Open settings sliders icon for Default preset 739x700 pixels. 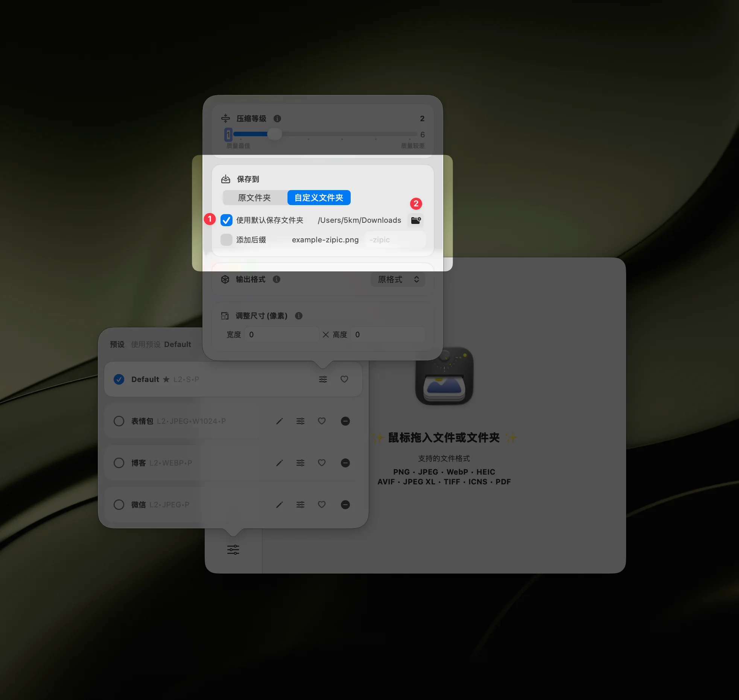323,379
